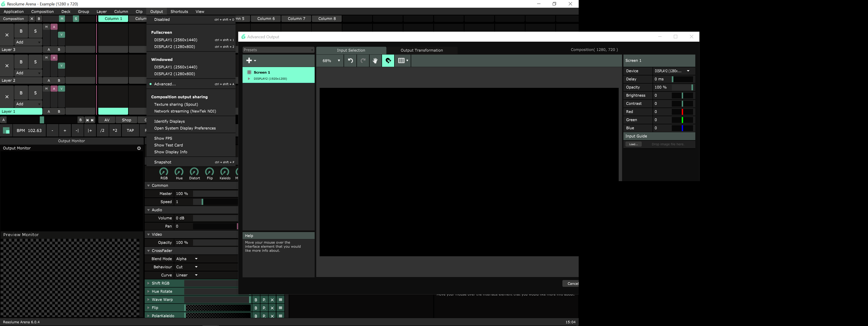Viewport: 868px width, 326px height.
Task: Open Output Monitor settings gear
Action: 139,148
